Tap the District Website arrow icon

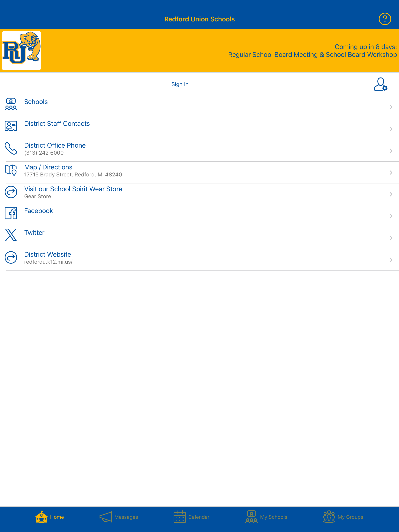tap(11, 257)
